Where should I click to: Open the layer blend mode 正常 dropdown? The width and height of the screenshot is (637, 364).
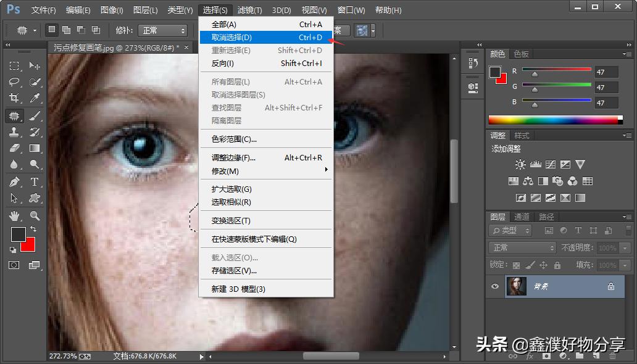point(523,247)
